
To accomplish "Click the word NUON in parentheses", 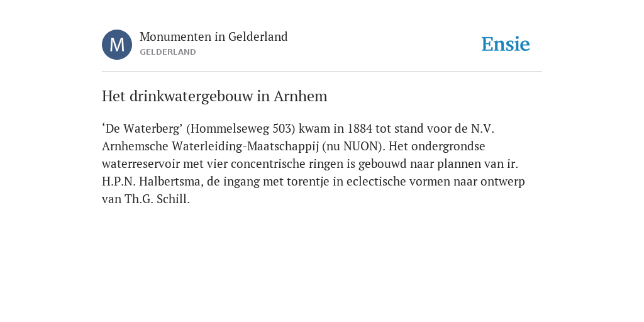I will pos(360,146).
